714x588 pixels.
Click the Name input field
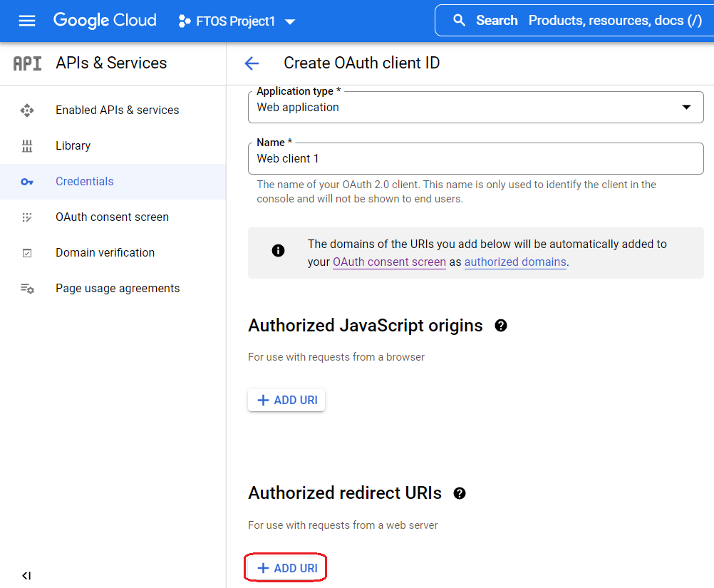475,158
